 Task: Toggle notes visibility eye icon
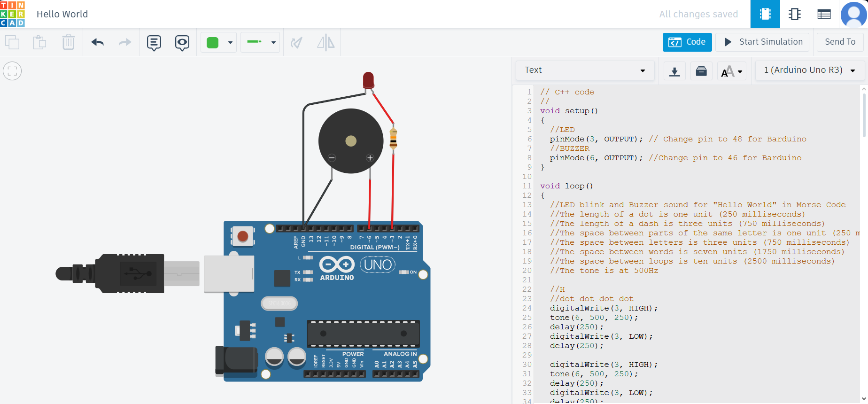pyautogui.click(x=182, y=43)
